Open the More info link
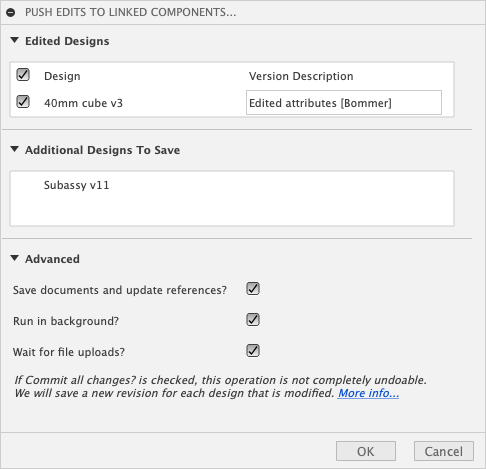Image resolution: width=486 pixels, height=469 pixels. point(368,393)
